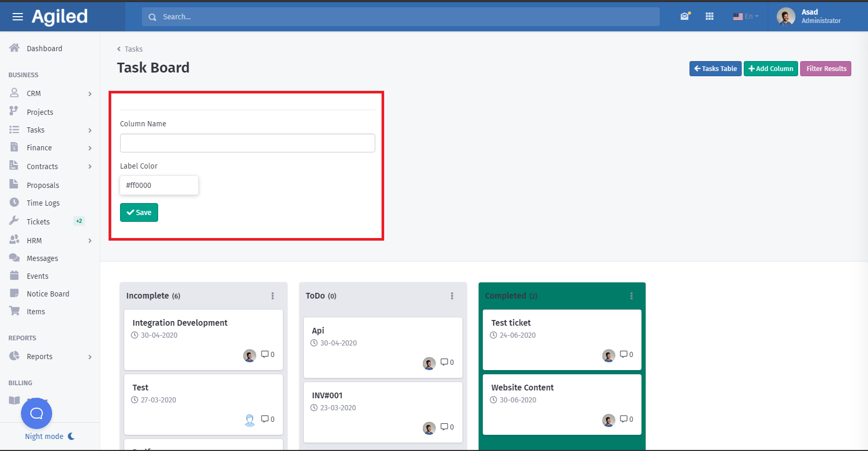This screenshot has width=868, height=451.
Task: Open ToDo column three-dot menu
Action: 452,296
